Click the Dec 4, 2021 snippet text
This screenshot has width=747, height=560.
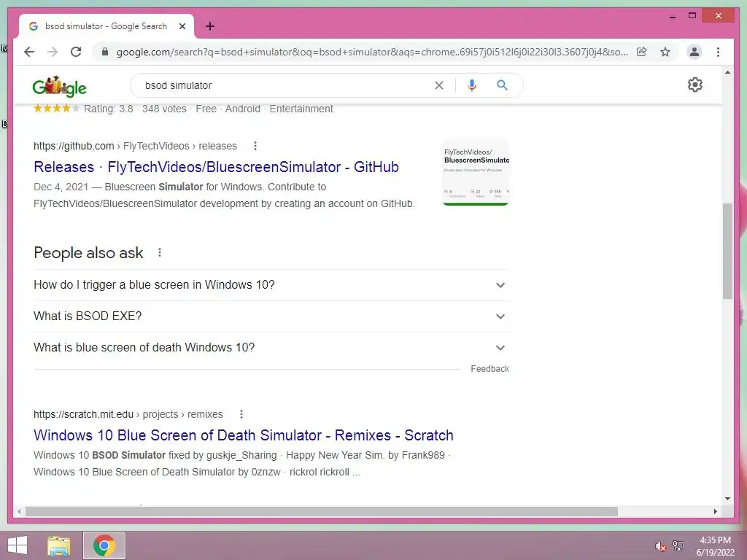tap(61, 187)
